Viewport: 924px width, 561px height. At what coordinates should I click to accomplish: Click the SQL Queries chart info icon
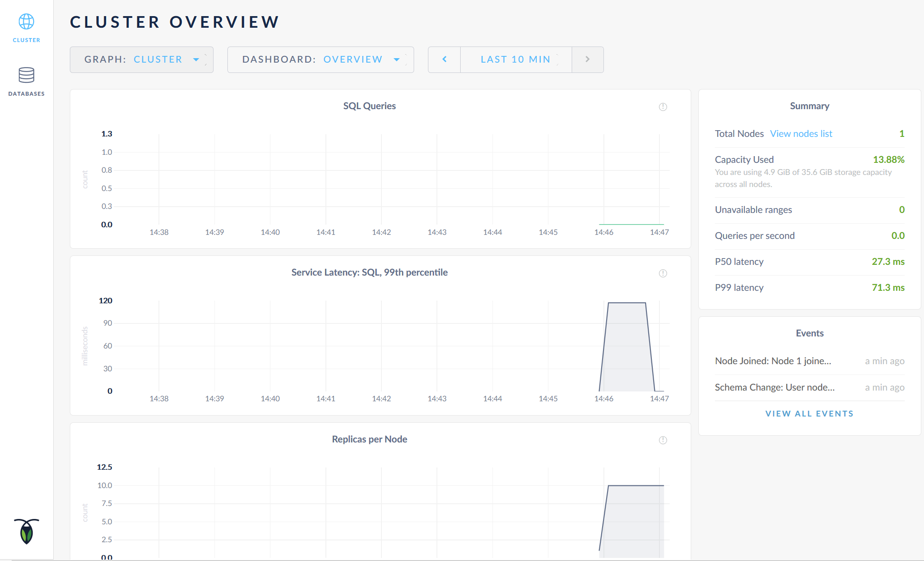tap(663, 107)
